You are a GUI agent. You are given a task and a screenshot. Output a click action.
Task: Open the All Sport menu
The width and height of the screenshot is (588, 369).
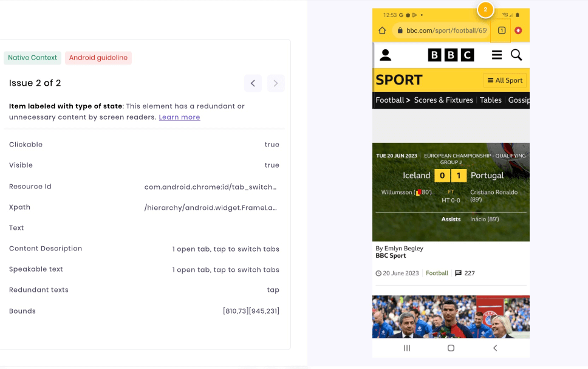(x=505, y=80)
